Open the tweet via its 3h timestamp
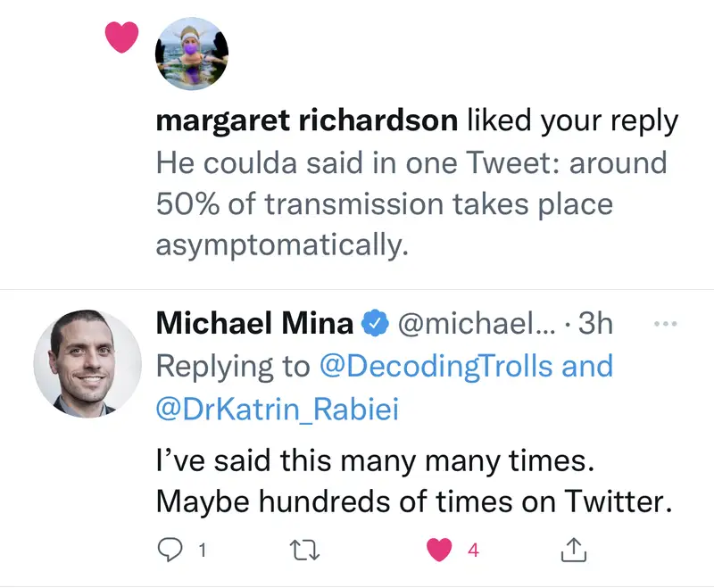The image size is (714, 588). pos(595,324)
